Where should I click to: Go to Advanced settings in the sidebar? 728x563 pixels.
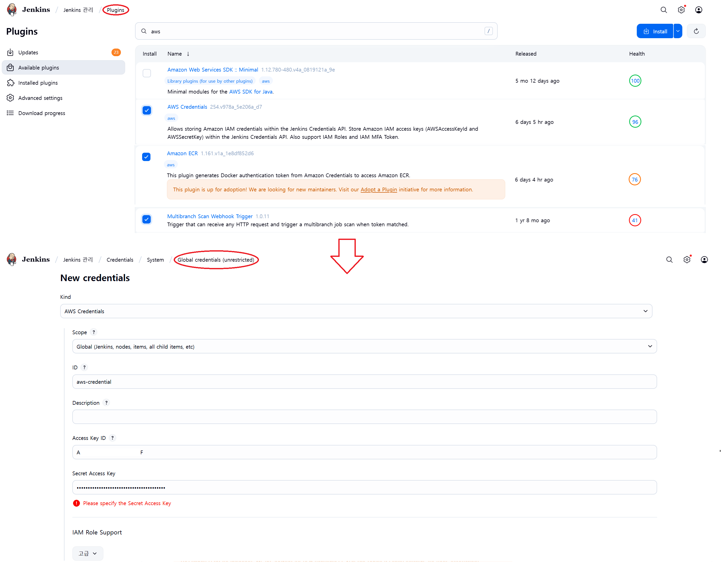click(x=40, y=98)
